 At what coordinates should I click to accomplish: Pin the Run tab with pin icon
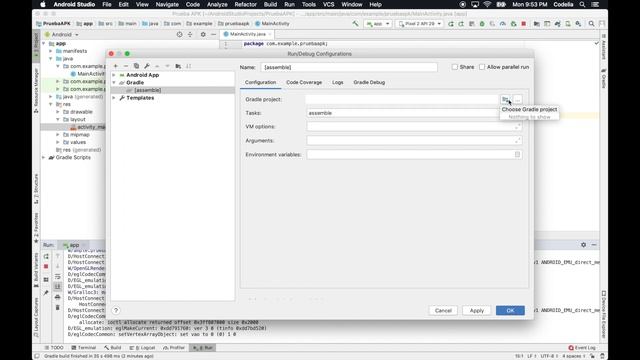[x=46, y=293]
